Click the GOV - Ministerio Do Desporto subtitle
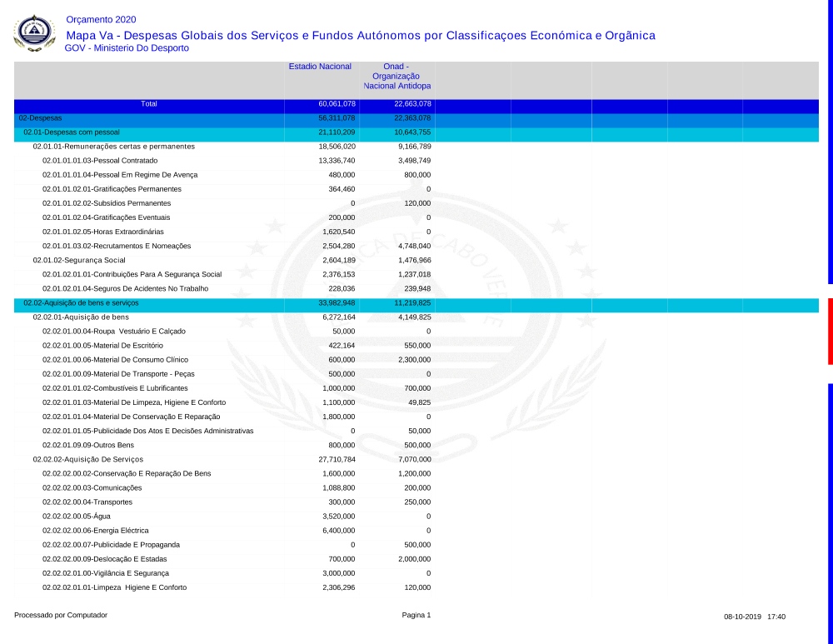Screen dimensions: 833x644 click(127, 48)
